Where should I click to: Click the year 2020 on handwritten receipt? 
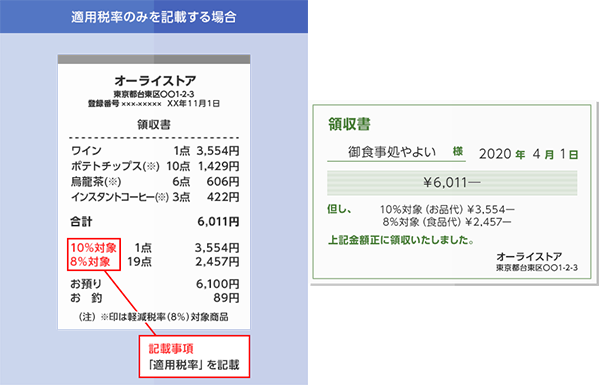pos(495,154)
